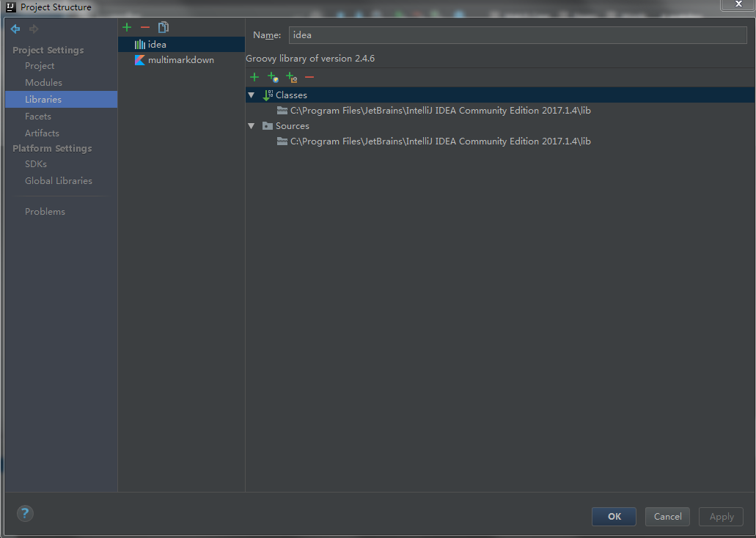Click the Project Settings heading

[x=48, y=50]
